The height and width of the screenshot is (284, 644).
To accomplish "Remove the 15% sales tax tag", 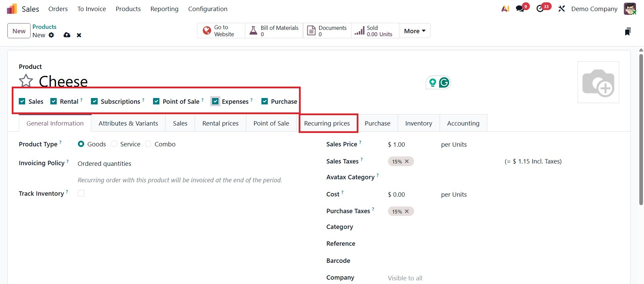I will [407, 161].
